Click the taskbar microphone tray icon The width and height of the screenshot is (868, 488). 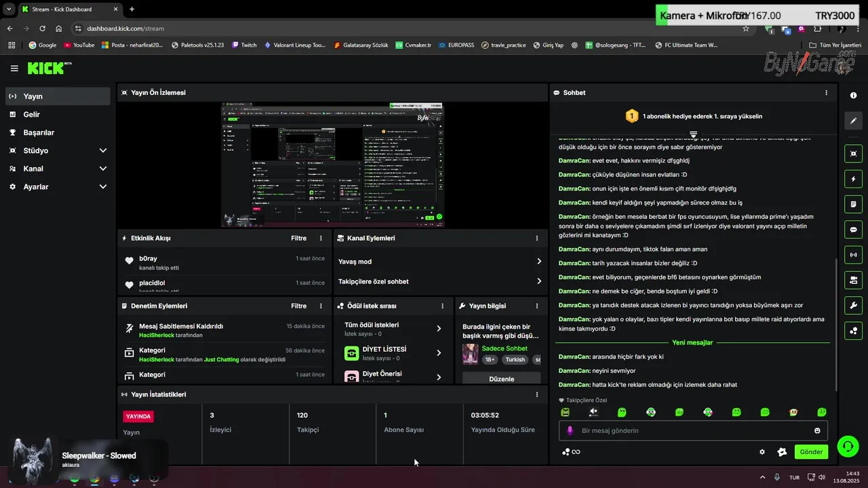pyautogui.click(x=777, y=477)
